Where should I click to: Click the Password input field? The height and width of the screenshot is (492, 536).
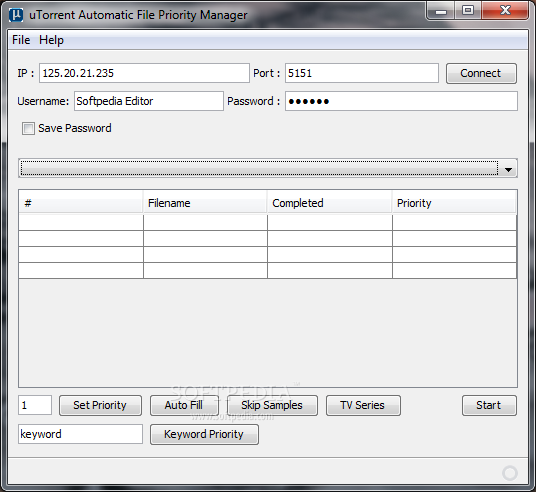click(x=401, y=101)
